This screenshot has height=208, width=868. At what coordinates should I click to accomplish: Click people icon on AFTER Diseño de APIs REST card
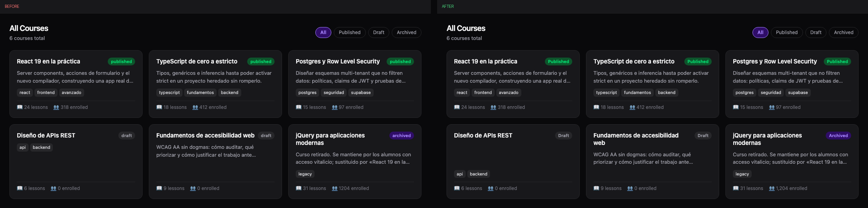coord(490,188)
